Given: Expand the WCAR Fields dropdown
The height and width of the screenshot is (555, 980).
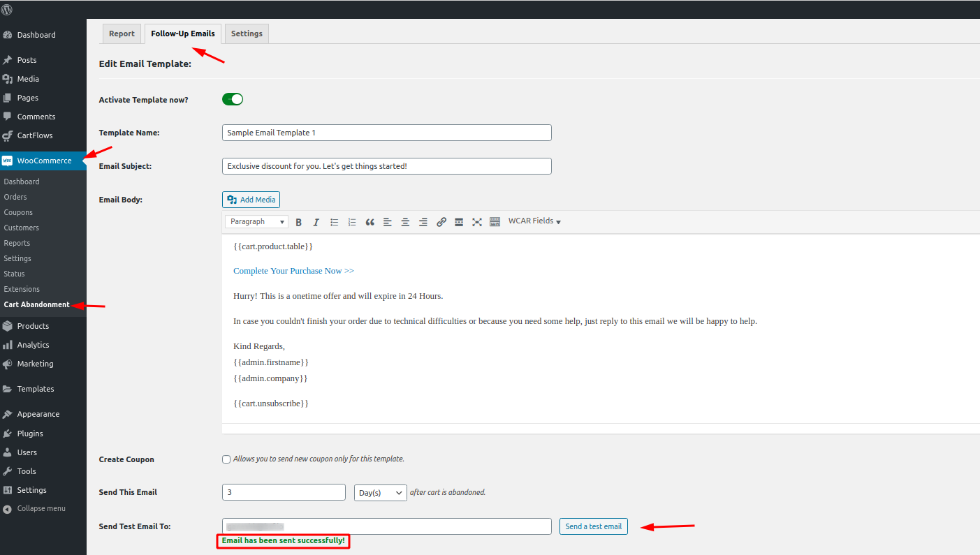Looking at the screenshot, I should point(534,221).
